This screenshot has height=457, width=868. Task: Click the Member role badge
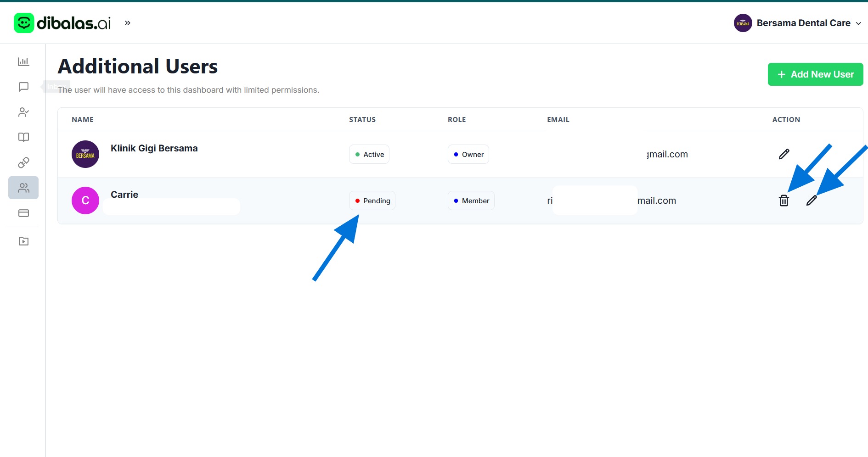(471, 201)
